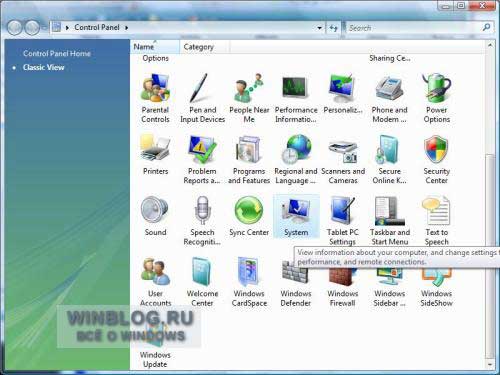The image size is (500, 375).
Task: Click the vertical scrollbar down arrow
Action: (x=489, y=364)
